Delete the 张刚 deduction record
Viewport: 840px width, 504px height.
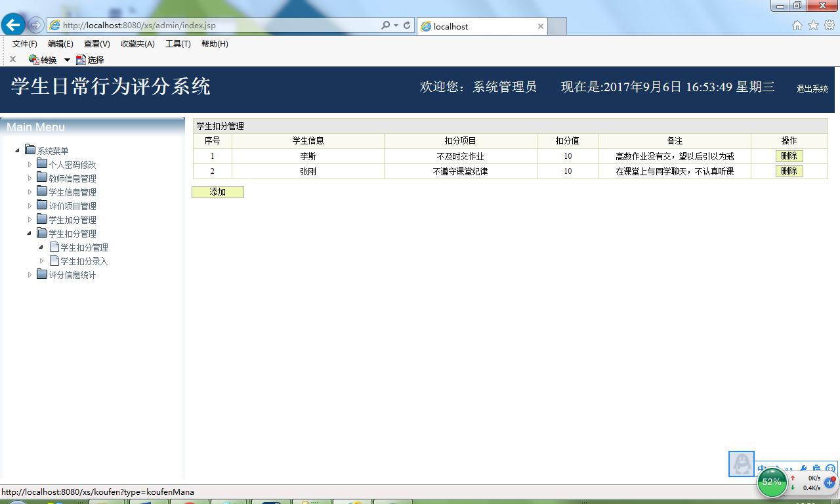(x=789, y=171)
